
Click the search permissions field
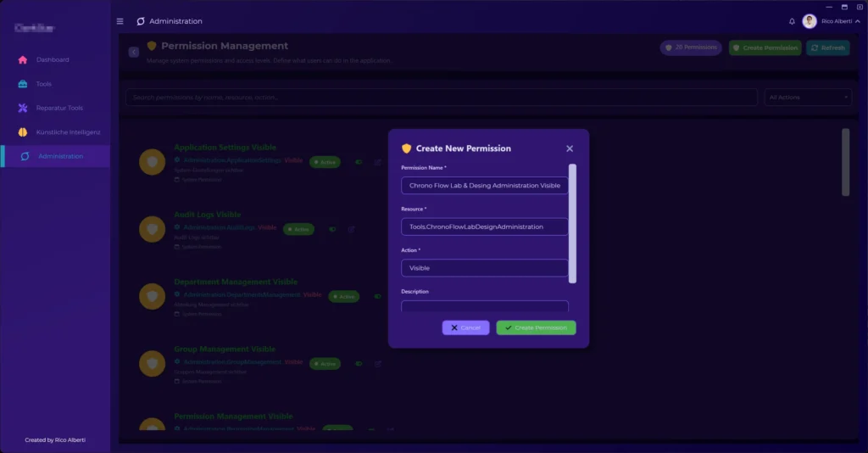(x=441, y=98)
